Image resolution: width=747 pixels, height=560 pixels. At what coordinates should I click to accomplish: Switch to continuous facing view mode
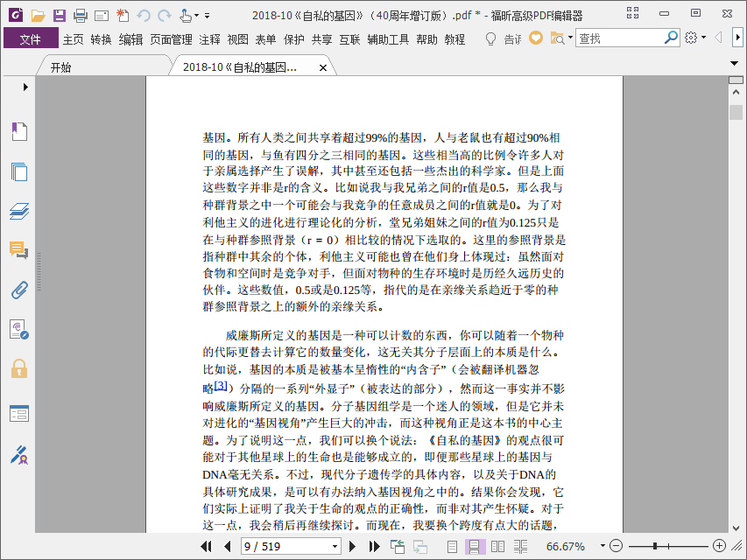tap(521, 546)
